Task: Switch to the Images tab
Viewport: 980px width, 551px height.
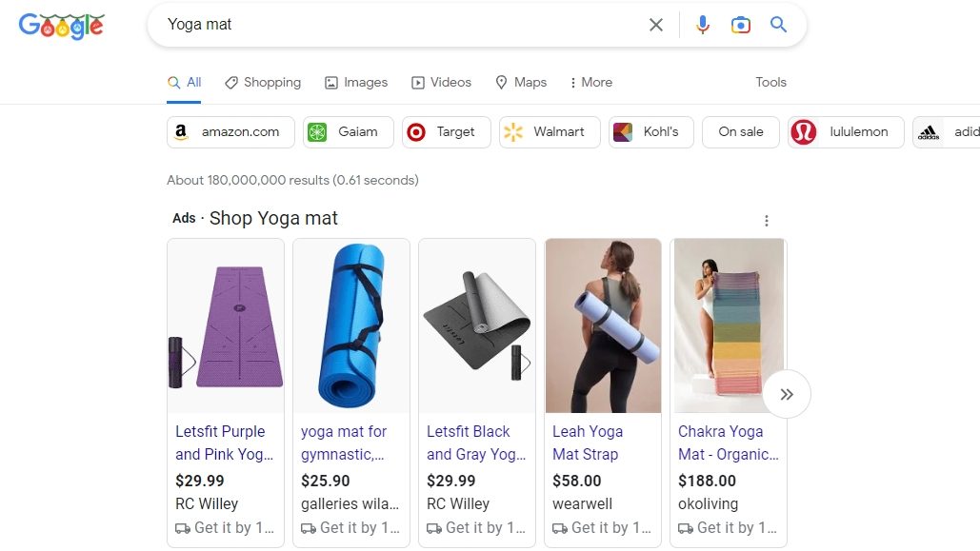Action: (x=356, y=83)
